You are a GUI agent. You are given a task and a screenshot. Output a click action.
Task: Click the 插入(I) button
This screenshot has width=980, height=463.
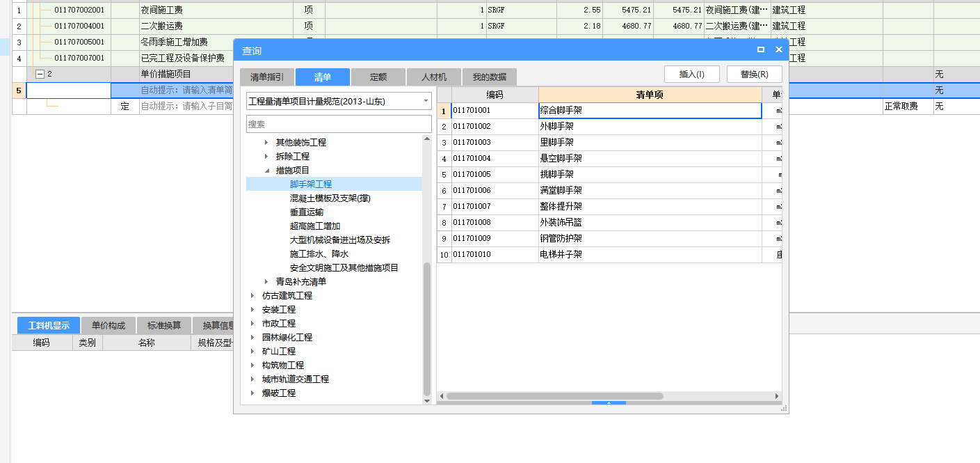[x=692, y=74]
